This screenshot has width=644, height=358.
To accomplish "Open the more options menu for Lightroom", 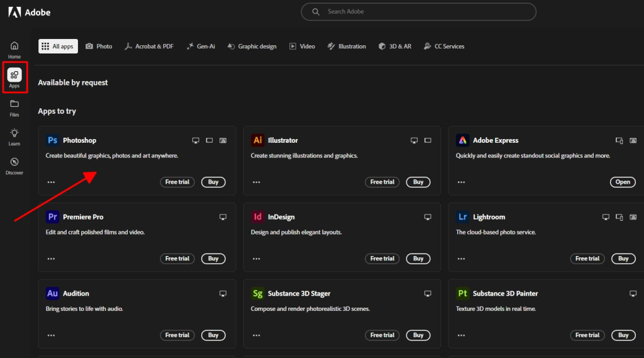I will coord(461,259).
